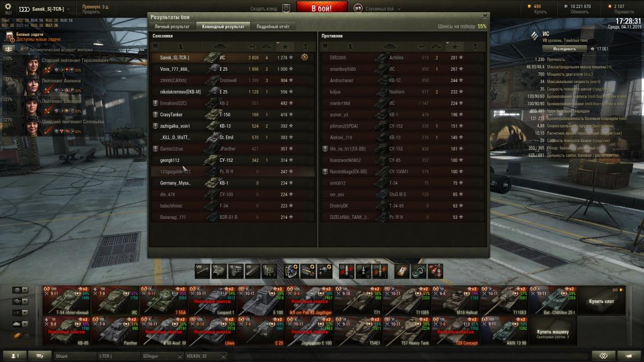Open contacts list button in bottom bar
This screenshot has height=362, width=644.
point(16,356)
